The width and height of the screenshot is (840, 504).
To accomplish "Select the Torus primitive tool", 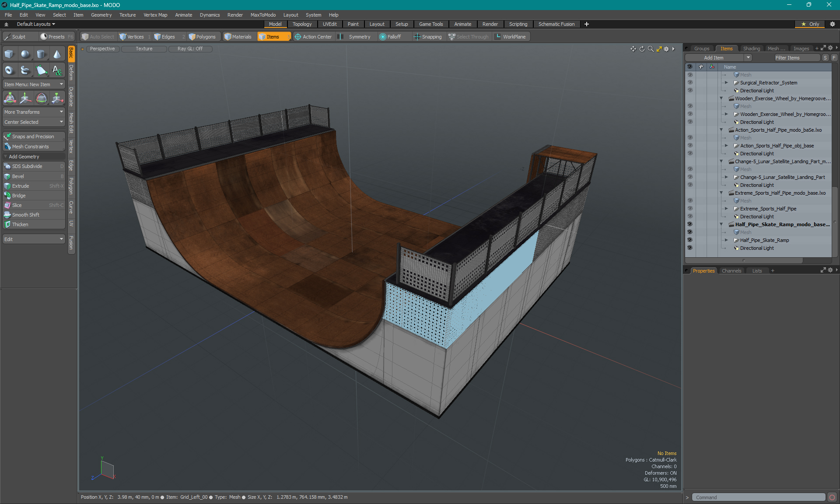I will (x=9, y=70).
